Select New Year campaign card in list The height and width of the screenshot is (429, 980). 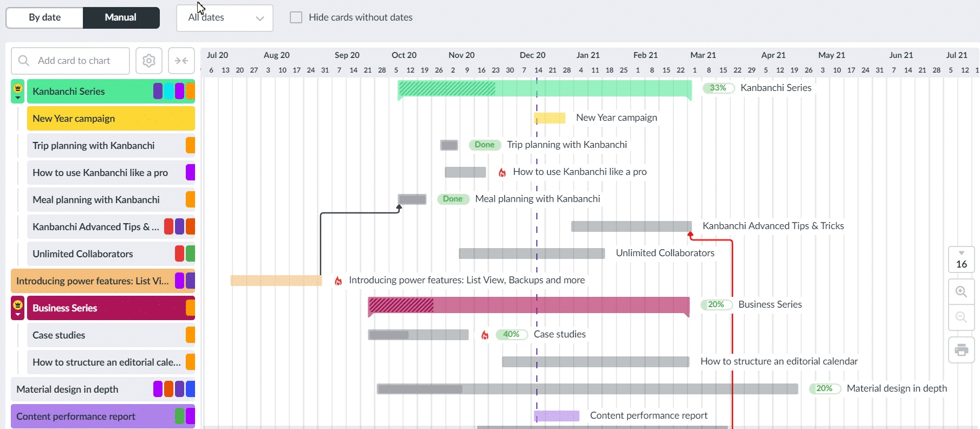[x=111, y=118]
